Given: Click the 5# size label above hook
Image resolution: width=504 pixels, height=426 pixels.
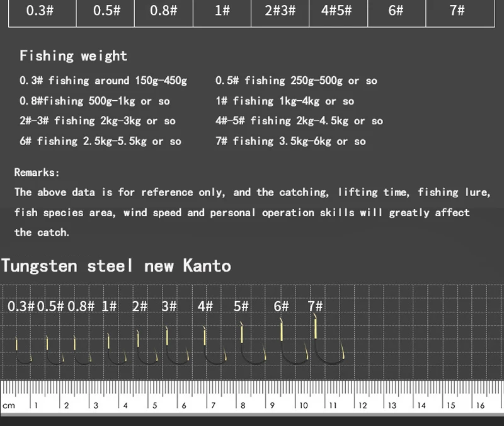Looking at the screenshot, I should [241, 306].
